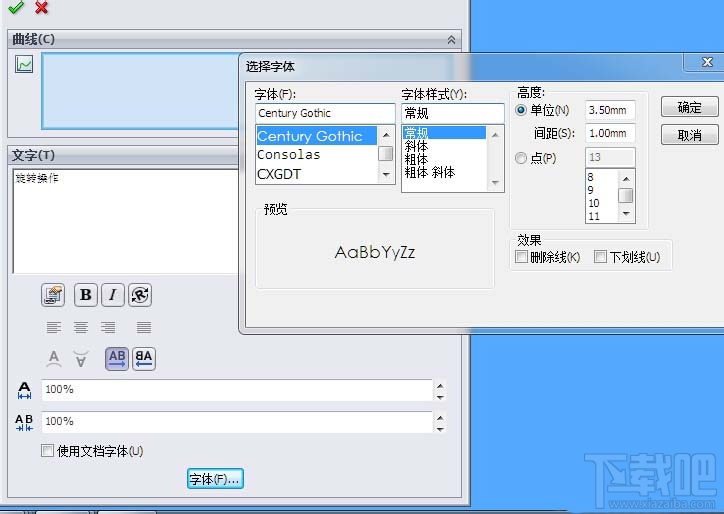The image size is (724, 514).
Task: Click the 间距 1.00mm field
Action: click(610, 133)
